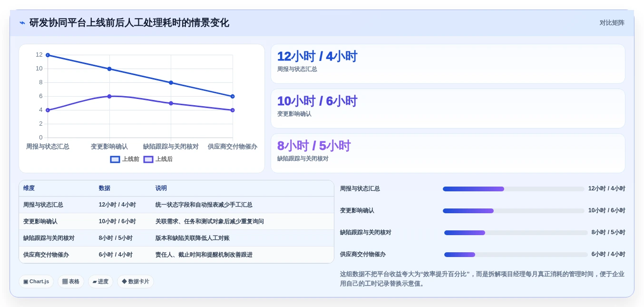This screenshot has width=644, height=307.
Task: Click progress label 10小时 / 6小时 value
Action: [607, 210]
